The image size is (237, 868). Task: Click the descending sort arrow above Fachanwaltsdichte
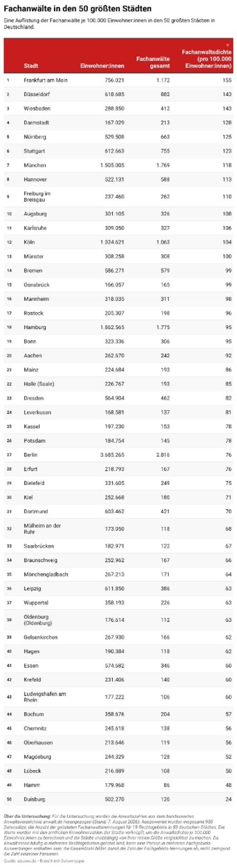click(228, 45)
